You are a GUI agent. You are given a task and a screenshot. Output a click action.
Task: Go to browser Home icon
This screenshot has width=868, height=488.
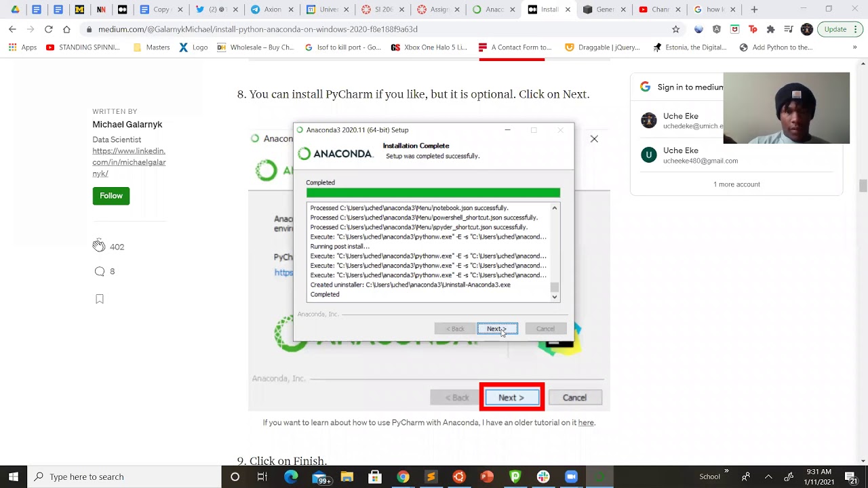pos(66,29)
